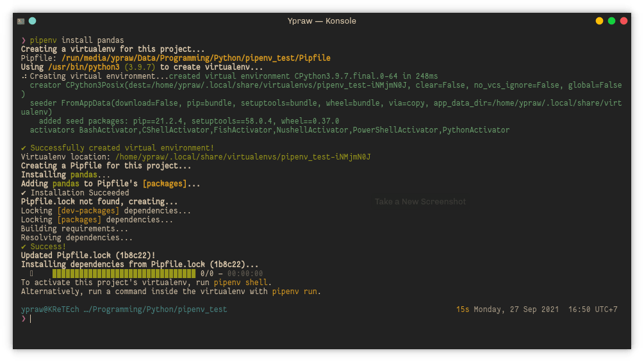Click the 'pipenv shell' command text
644x362 pixels.
pos(242,283)
